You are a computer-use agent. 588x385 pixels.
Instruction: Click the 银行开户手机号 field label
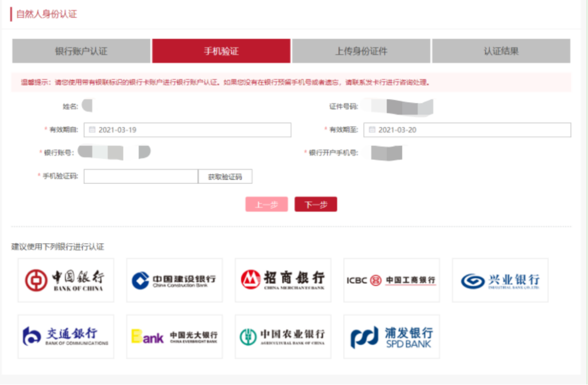(333, 152)
